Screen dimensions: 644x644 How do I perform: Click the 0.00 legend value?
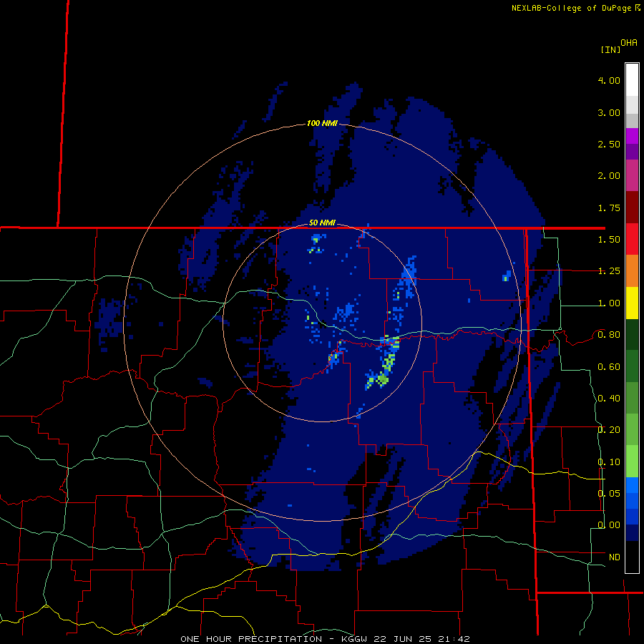tap(609, 525)
